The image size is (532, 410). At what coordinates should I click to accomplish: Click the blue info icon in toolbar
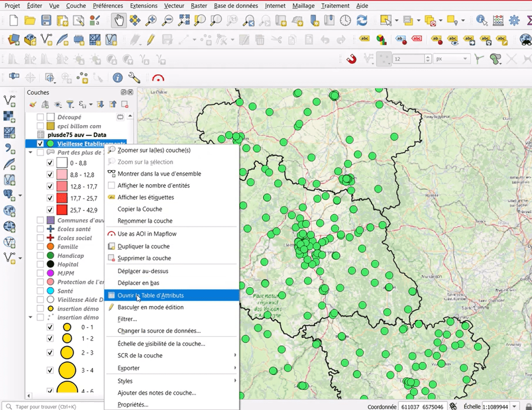point(117,78)
